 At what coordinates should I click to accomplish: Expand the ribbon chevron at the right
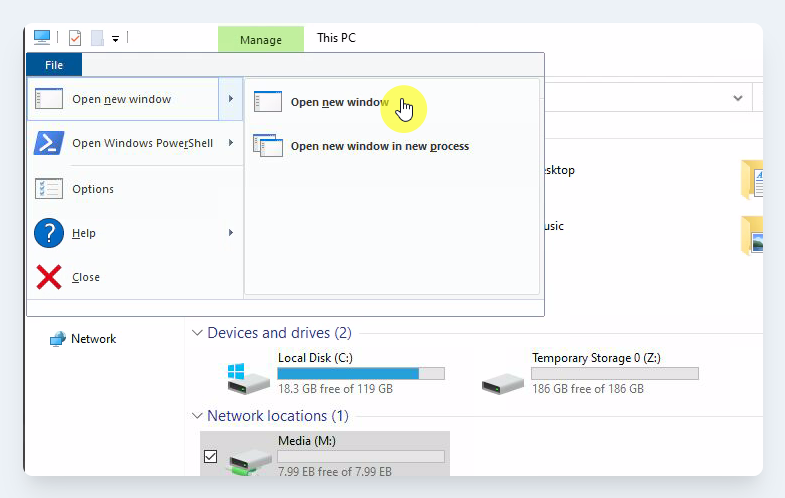(738, 98)
